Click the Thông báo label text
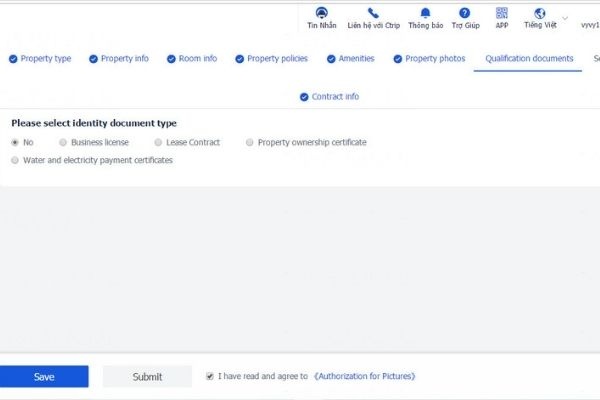 click(426, 25)
